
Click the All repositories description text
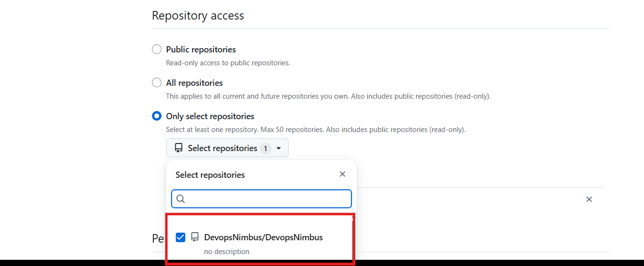tap(328, 96)
